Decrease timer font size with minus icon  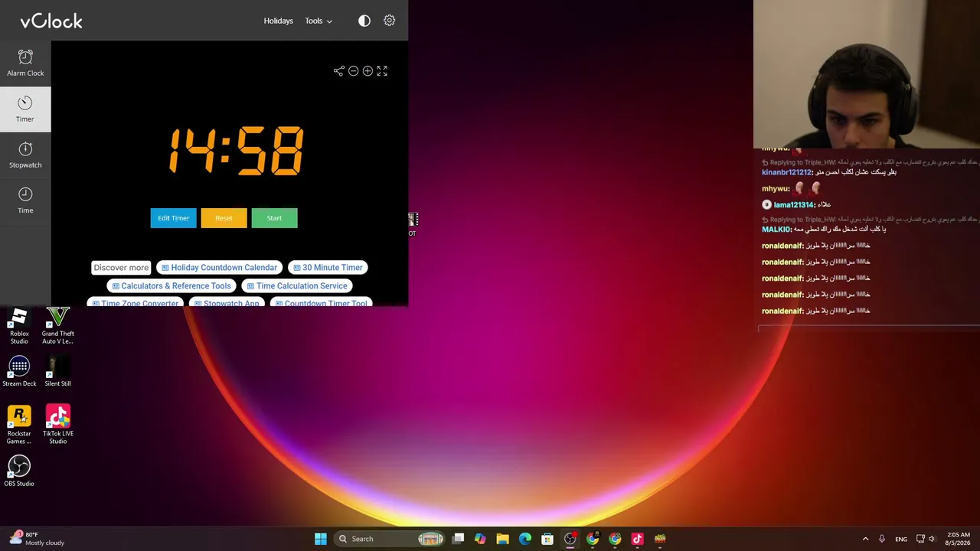point(354,71)
